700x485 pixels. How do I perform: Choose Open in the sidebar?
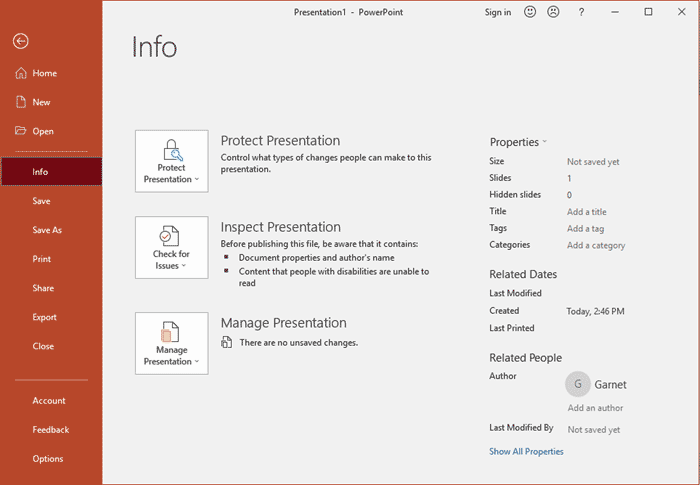(43, 131)
